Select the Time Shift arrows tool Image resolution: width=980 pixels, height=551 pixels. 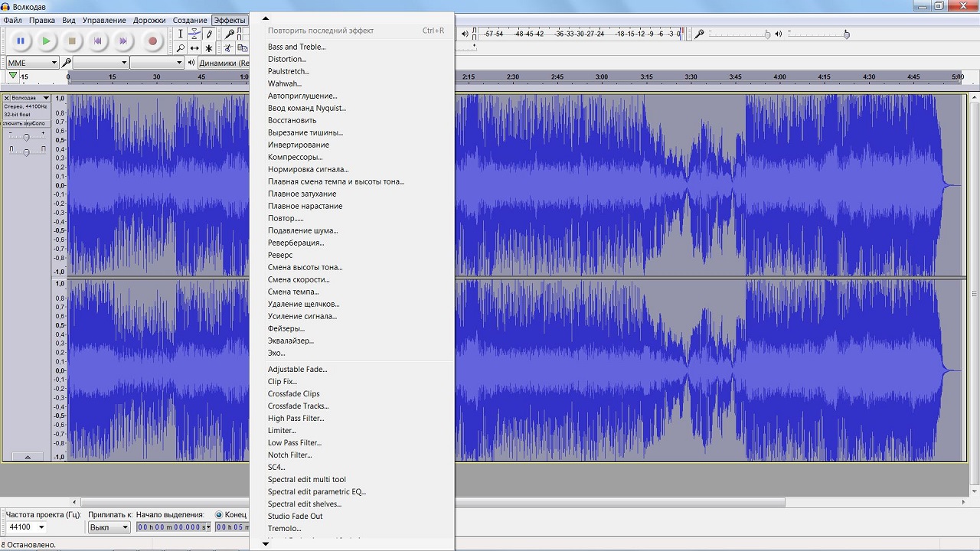pos(194,48)
